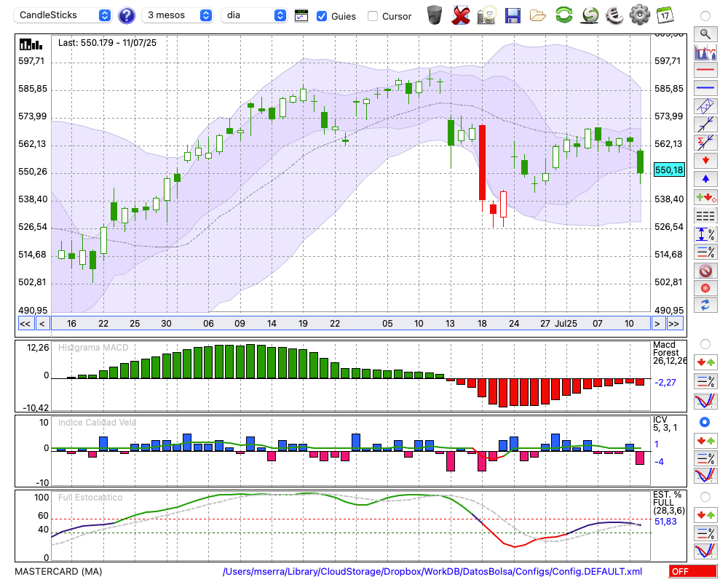The width and height of the screenshot is (728, 582).
Task: Open the 3 mesos period dropdown
Action: [x=177, y=15]
